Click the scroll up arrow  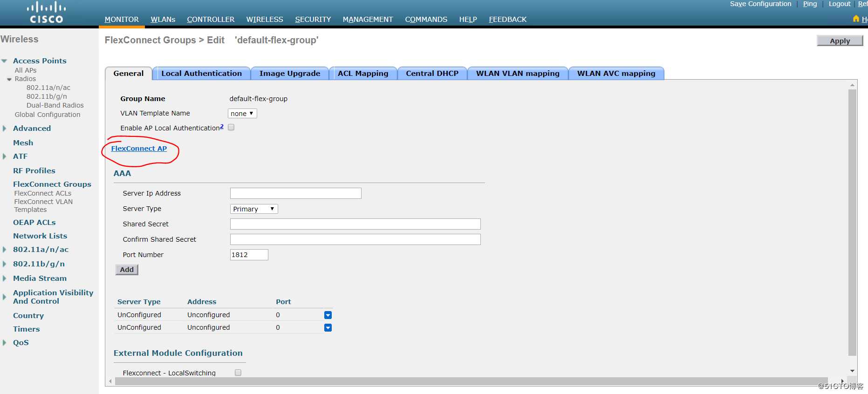[x=852, y=85]
